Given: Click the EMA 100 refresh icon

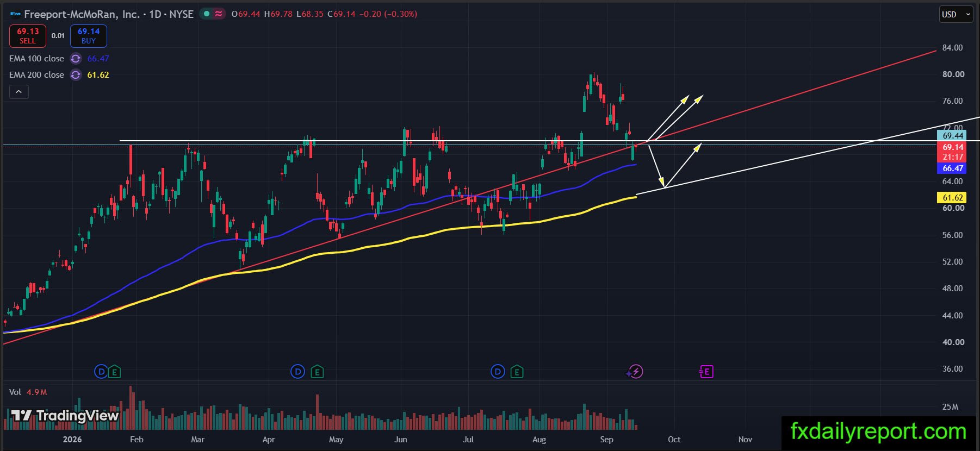Looking at the screenshot, I should click(x=76, y=59).
